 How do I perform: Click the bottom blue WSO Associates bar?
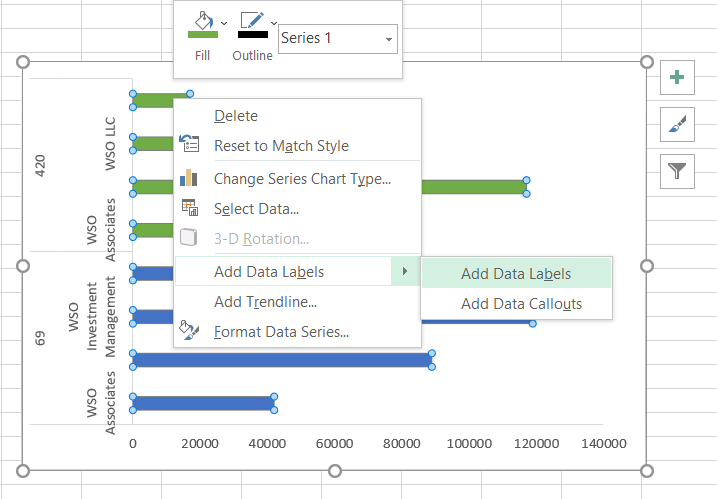203,403
